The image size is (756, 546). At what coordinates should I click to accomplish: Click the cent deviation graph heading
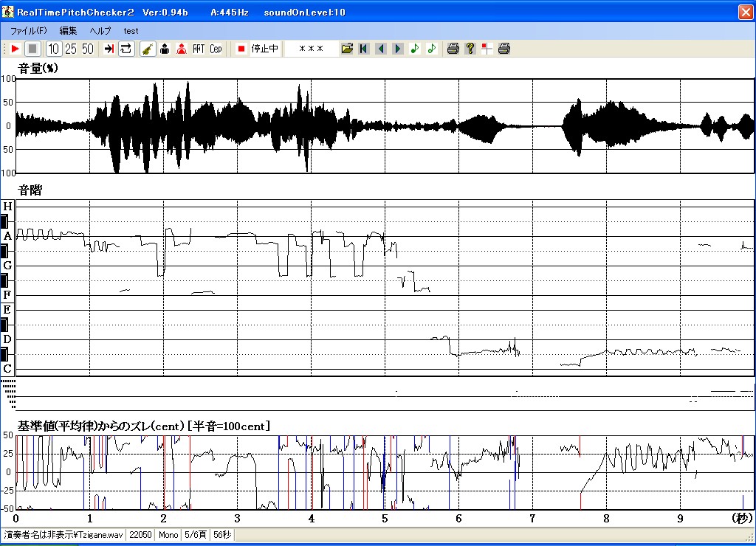click(144, 426)
